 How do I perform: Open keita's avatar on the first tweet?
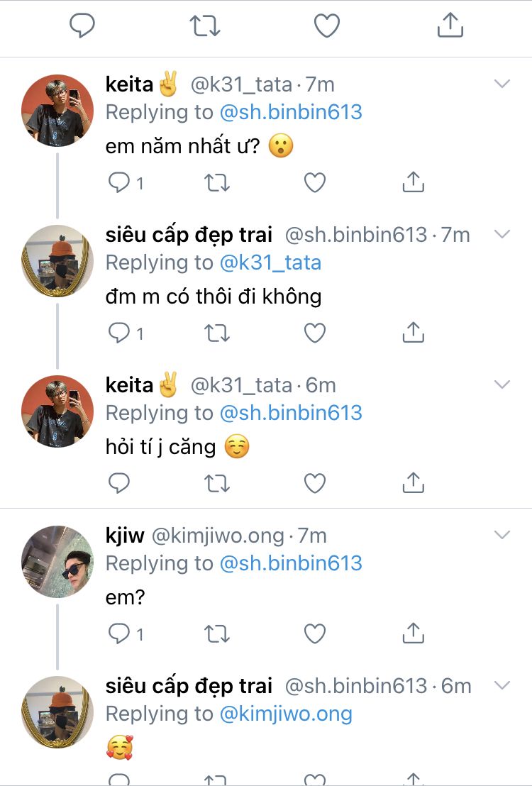pos(57,110)
